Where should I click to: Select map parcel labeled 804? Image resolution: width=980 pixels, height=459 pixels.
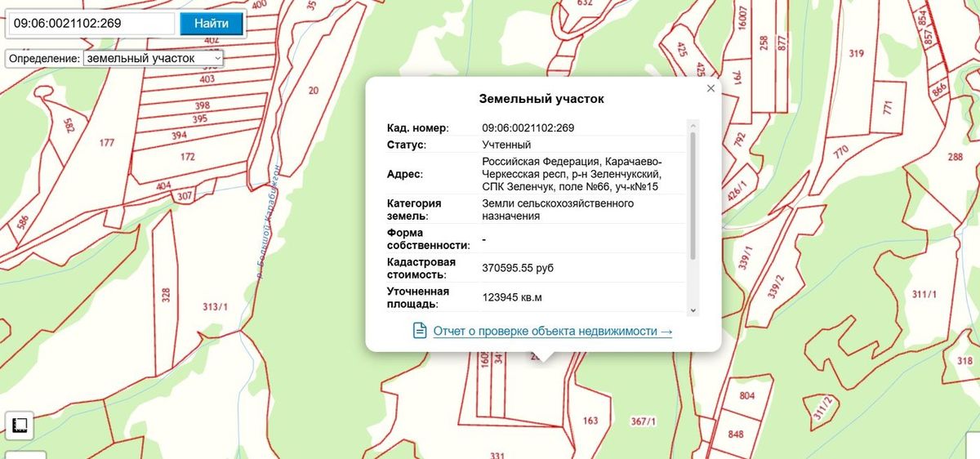click(x=746, y=396)
